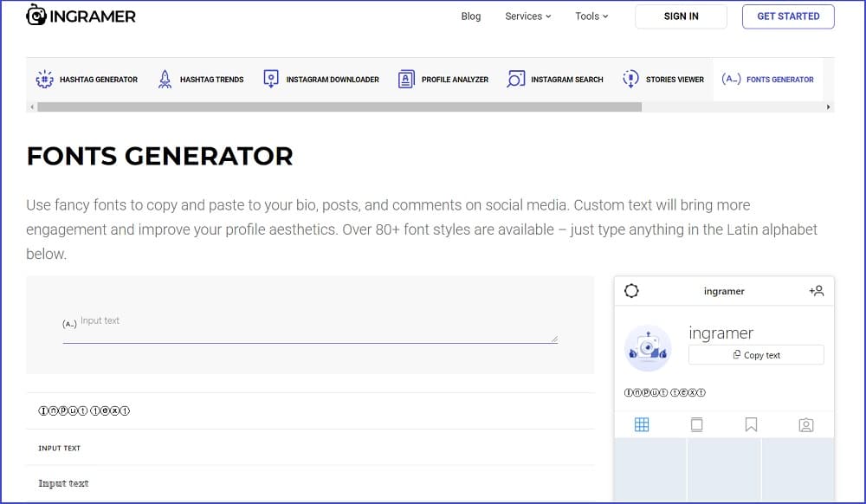Screen dimensions: 866x504
Task: Click the Instagram Search magnifier icon
Action: 515,79
